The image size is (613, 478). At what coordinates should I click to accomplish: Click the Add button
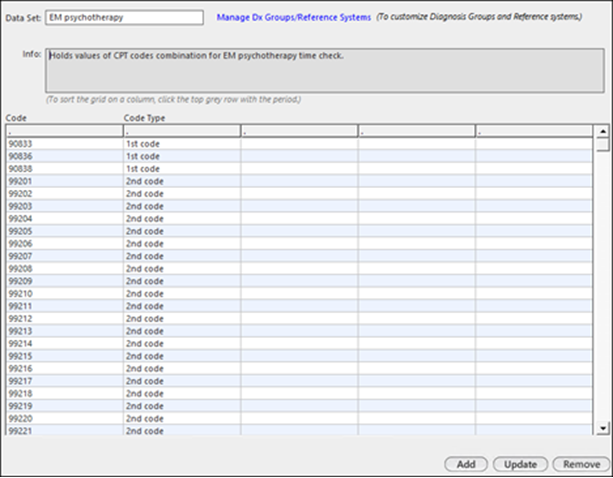466,464
